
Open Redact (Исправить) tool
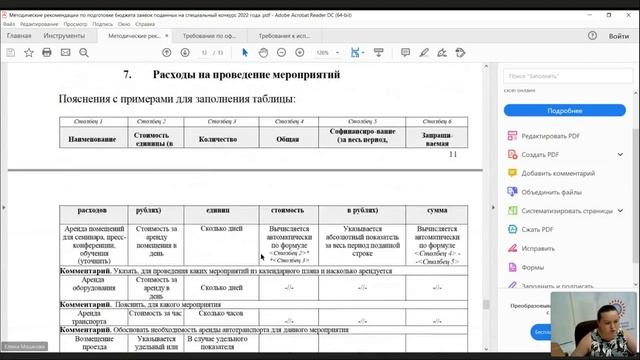tap(538, 249)
